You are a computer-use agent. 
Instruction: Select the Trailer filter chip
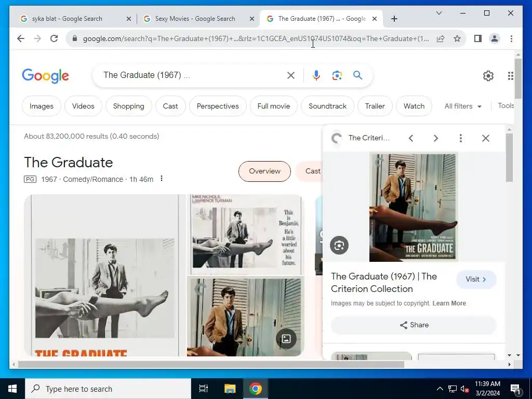375,106
